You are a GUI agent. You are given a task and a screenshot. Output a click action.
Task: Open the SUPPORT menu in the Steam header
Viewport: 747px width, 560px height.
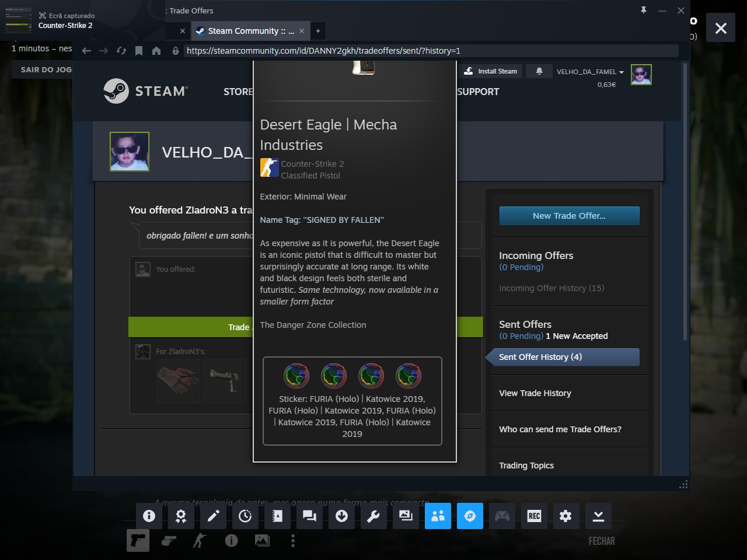[478, 92]
